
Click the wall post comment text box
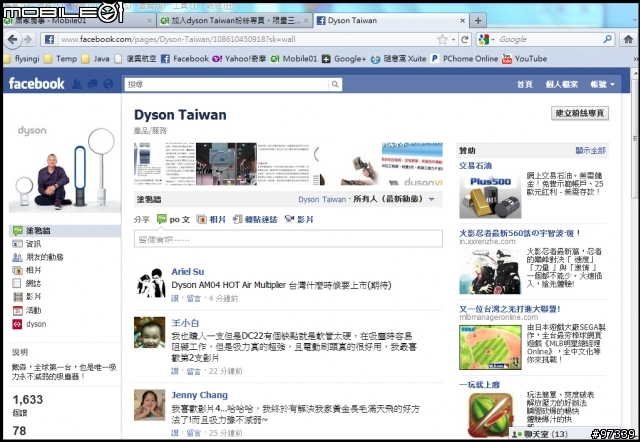click(x=288, y=239)
